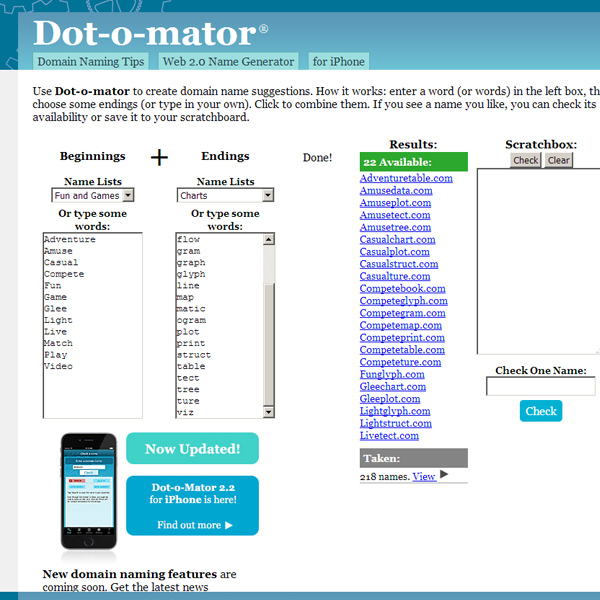Open the Competegram.com result link
The image size is (600, 600).
point(403,313)
